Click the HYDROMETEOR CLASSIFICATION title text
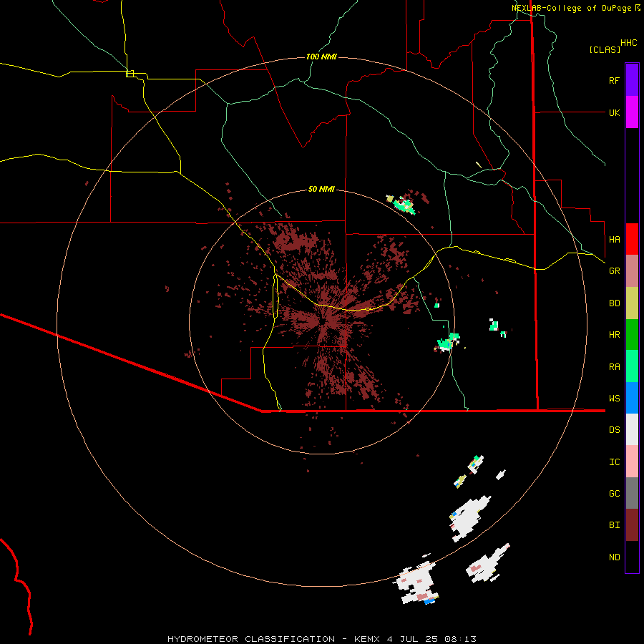Image resolution: width=644 pixels, height=644 pixels. (x=251, y=639)
